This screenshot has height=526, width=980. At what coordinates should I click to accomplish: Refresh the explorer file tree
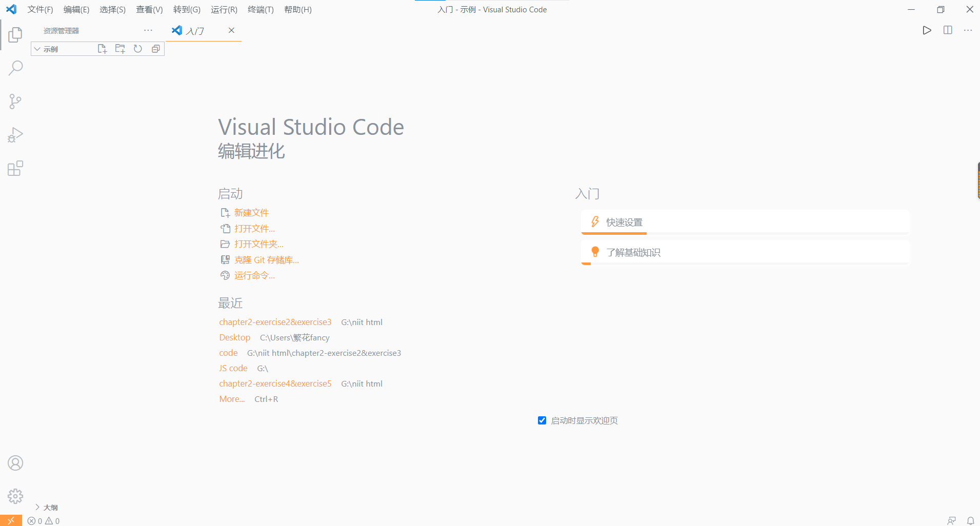point(138,49)
